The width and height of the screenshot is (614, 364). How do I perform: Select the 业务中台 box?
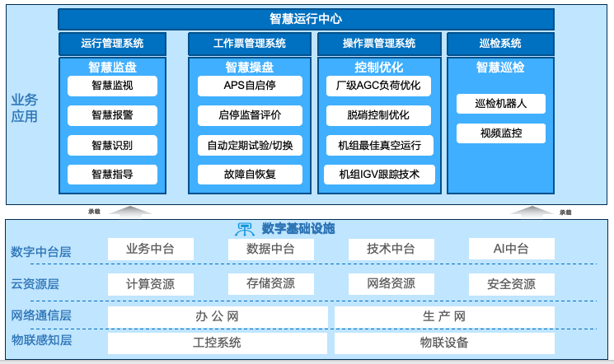click(151, 249)
